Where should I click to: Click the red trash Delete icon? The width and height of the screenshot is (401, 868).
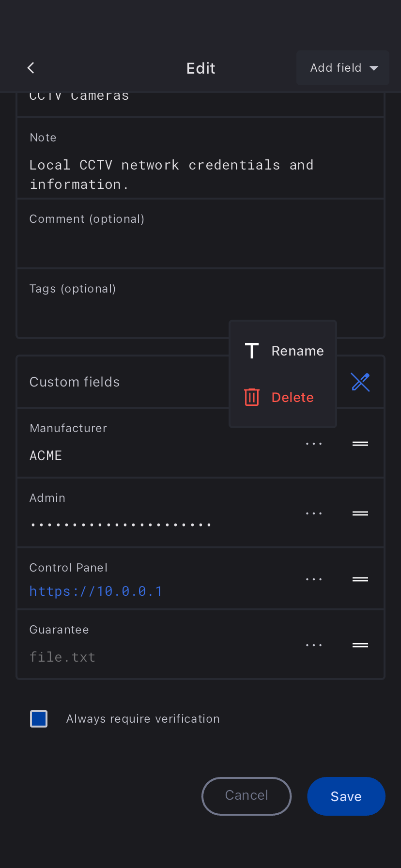point(252,397)
